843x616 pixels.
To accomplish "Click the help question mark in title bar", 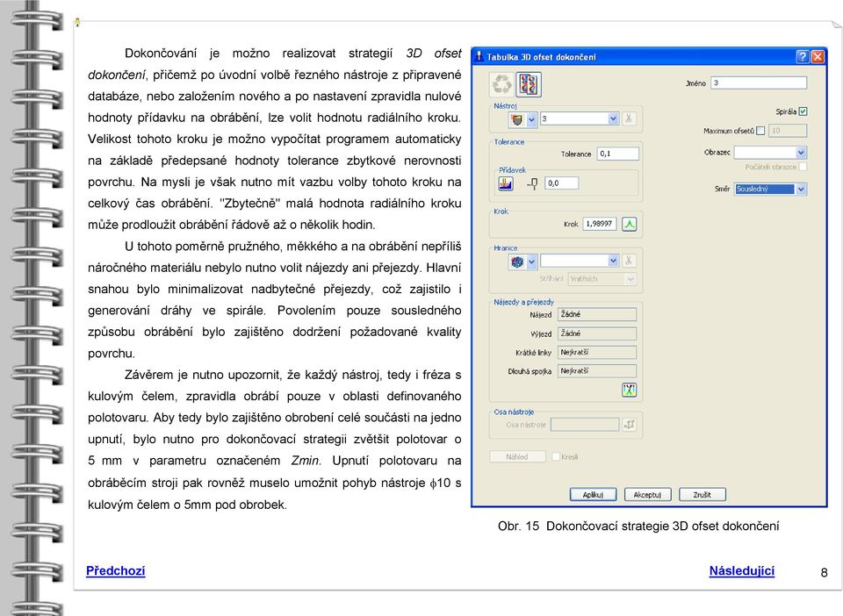I will click(802, 56).
